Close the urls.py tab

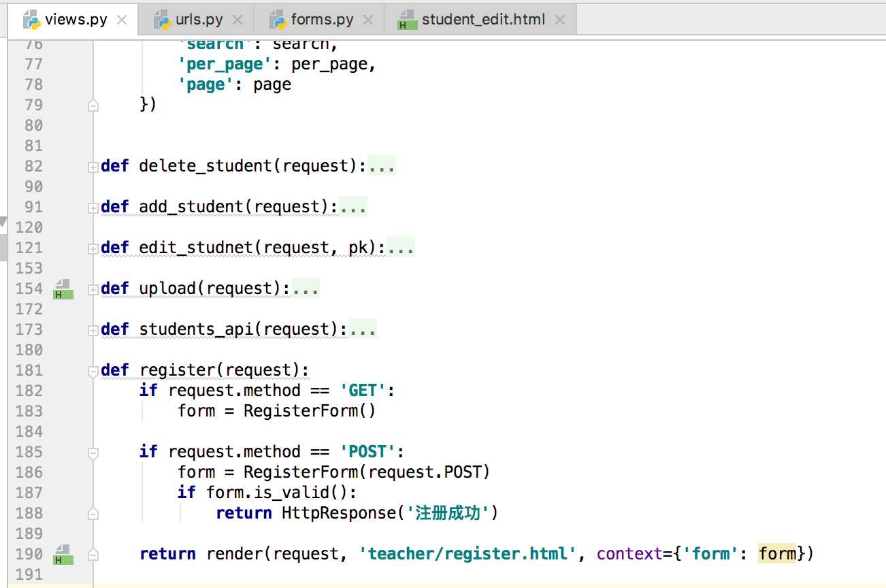237,20
